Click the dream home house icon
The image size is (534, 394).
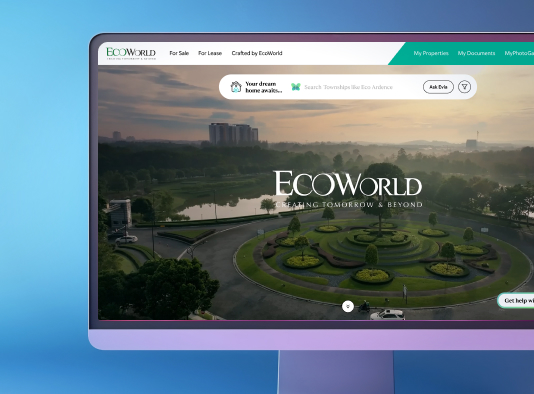pyautogui.click(x=236, y=87)
